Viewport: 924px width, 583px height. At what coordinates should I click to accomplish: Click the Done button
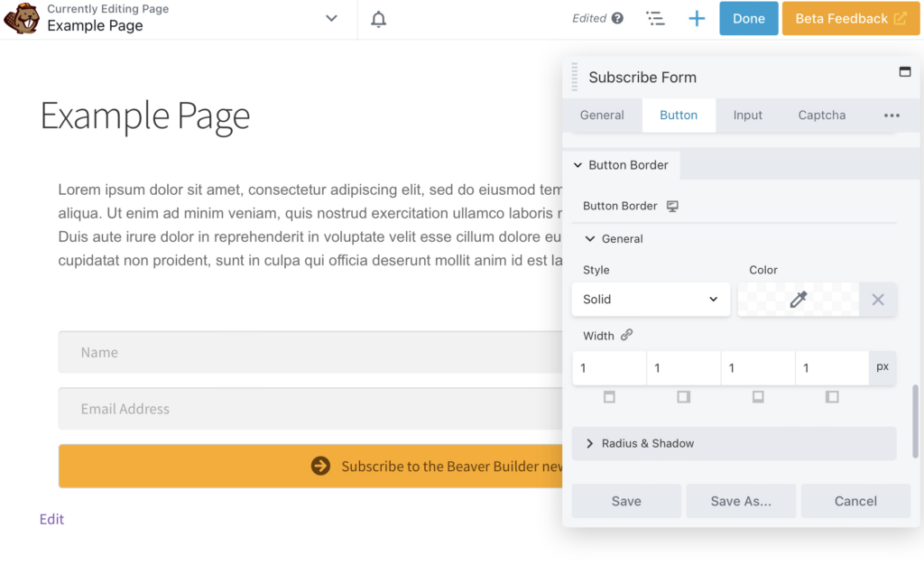click(748, 18)
